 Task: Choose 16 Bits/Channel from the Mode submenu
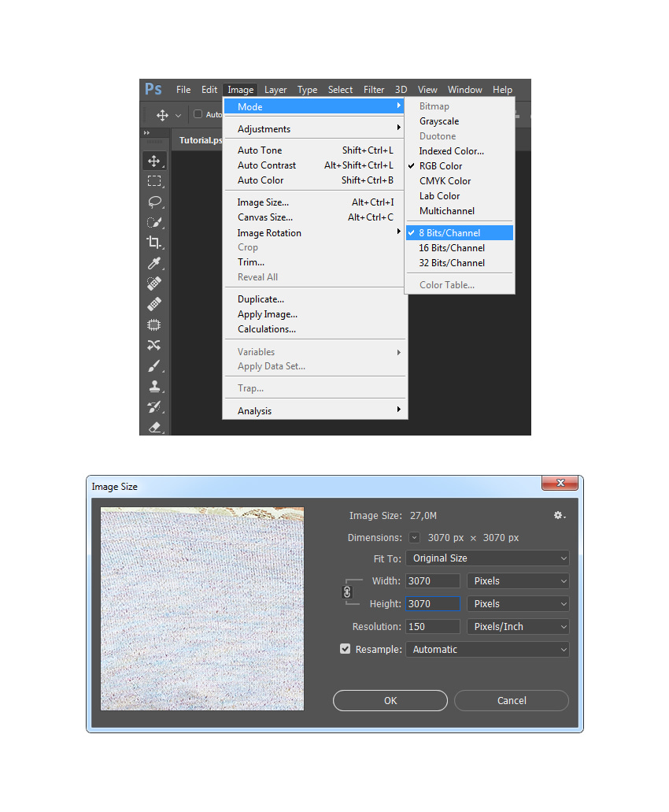452,248
